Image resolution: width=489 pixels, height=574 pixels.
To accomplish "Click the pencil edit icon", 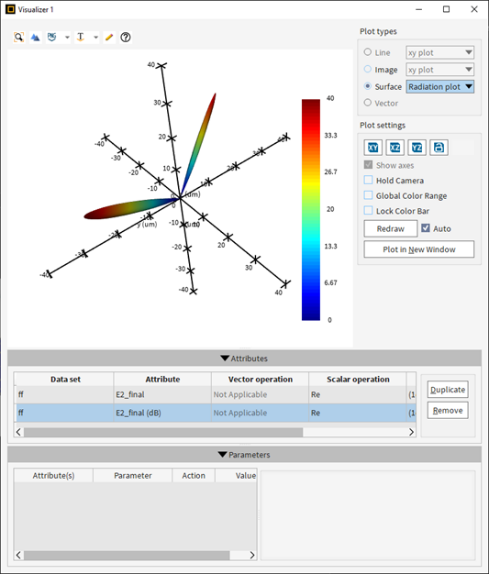I will (109, 37).
